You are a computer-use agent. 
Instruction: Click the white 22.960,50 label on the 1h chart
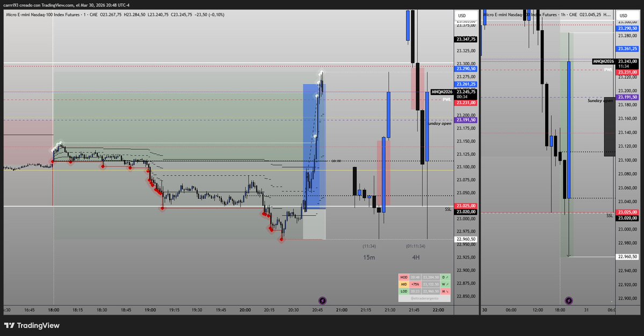[627, 256]
